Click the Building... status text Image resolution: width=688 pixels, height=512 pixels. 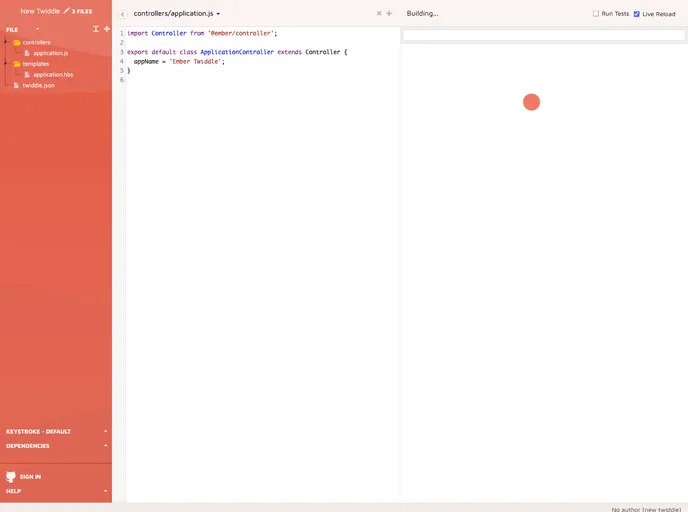pos(422,14)
